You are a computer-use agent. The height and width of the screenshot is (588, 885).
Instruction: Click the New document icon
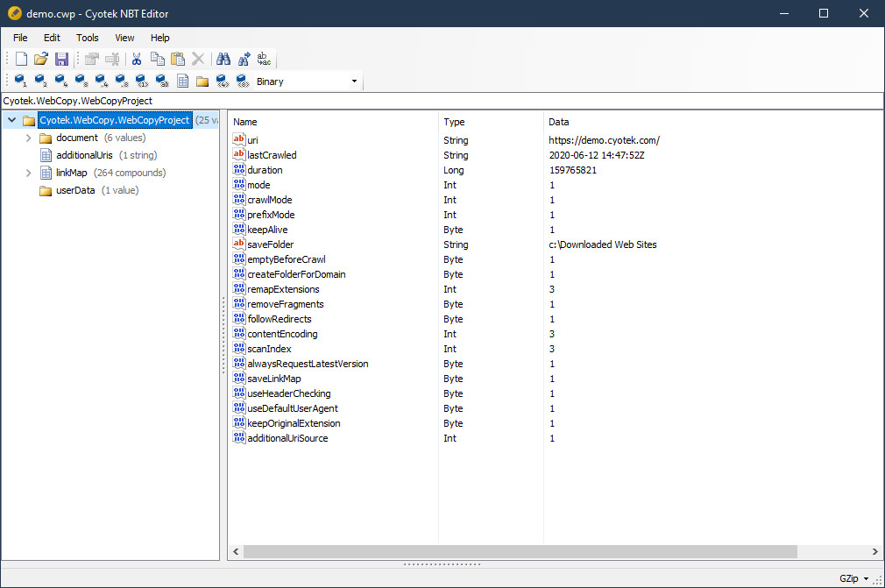(x=21, y=59)
